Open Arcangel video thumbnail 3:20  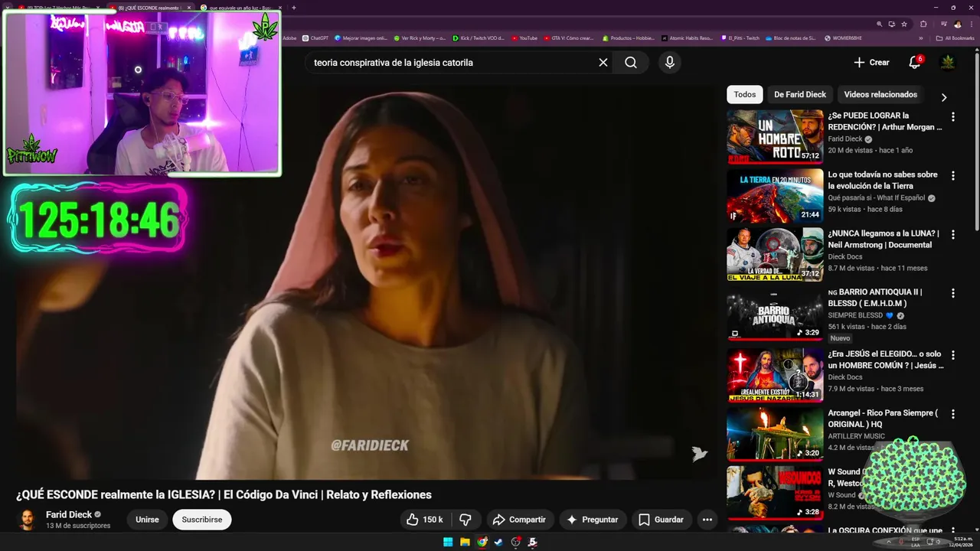(775, 433)
